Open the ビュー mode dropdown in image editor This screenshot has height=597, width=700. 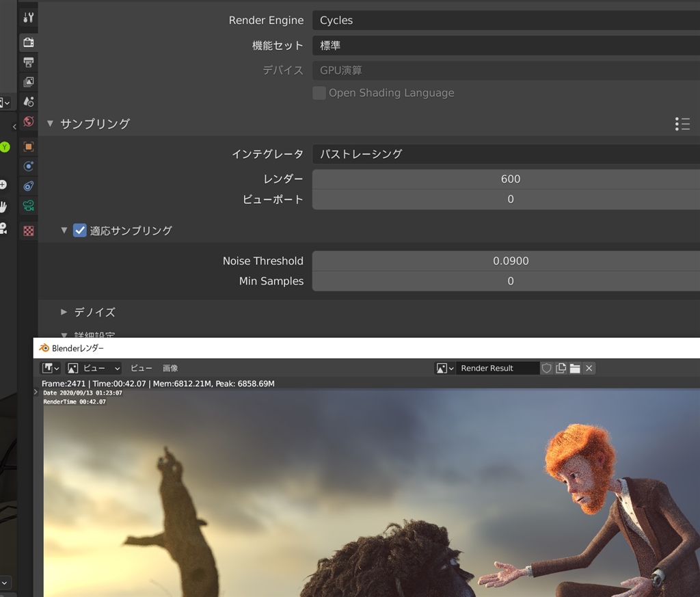[x=94, y=368]
